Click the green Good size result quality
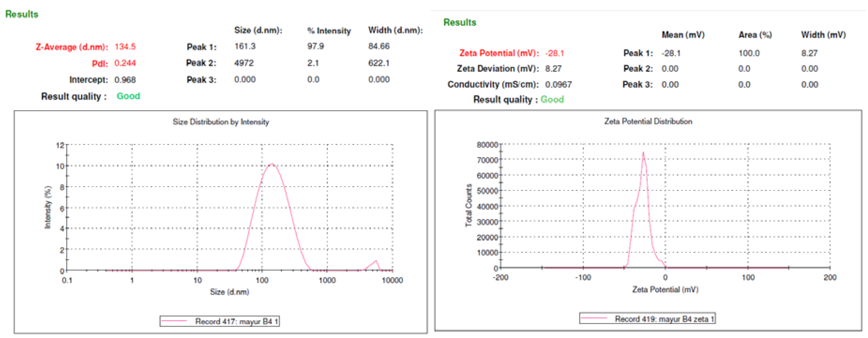The height and width of the screenshot is (338, 868). point(128,96)
